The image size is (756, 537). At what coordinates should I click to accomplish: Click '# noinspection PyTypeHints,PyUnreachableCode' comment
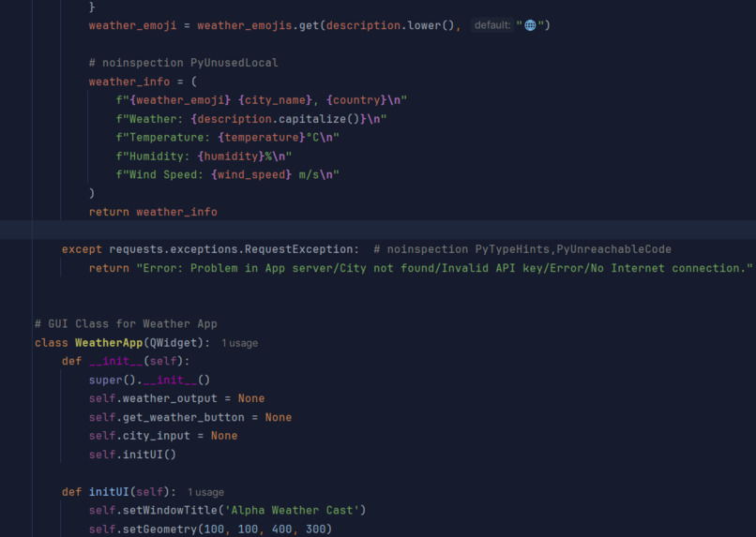[x=522, y=249]
